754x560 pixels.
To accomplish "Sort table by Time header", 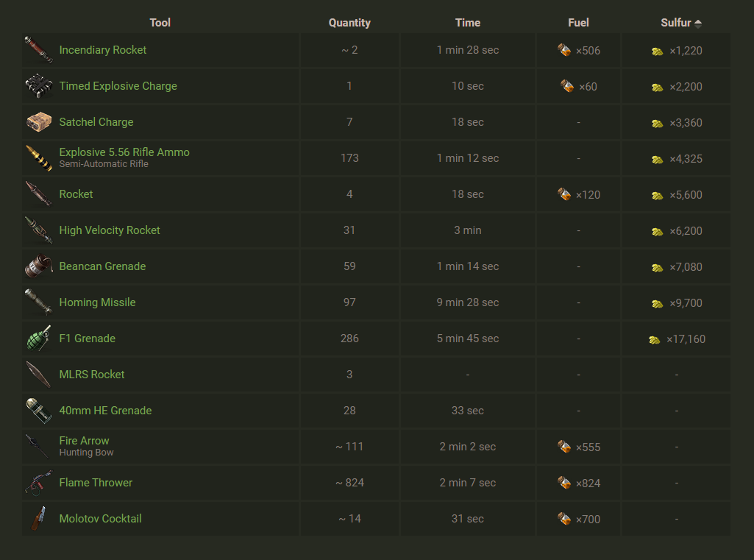I will pyautogui.click(x=468, y=23).
